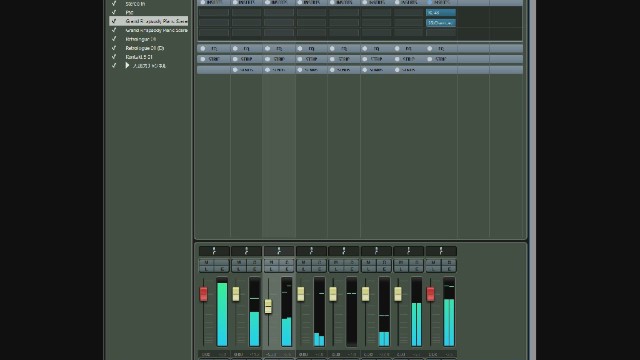Expand STRIP section label on eighth channel
Image resolution: width=640 pixels, height=360 pixels.
pos(441,59)
